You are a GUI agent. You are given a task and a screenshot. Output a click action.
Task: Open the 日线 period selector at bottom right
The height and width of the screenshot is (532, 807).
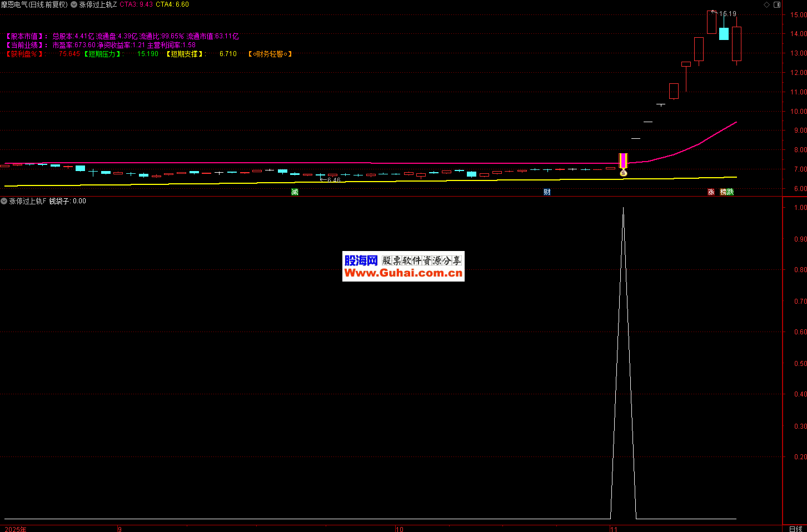795,529
